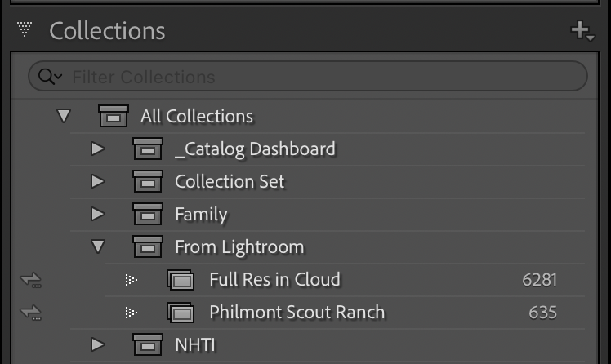Screen dimensions: 611x364
Task: Click the Full Res in Cloud collection icon
Action: [x=181, y=279]
